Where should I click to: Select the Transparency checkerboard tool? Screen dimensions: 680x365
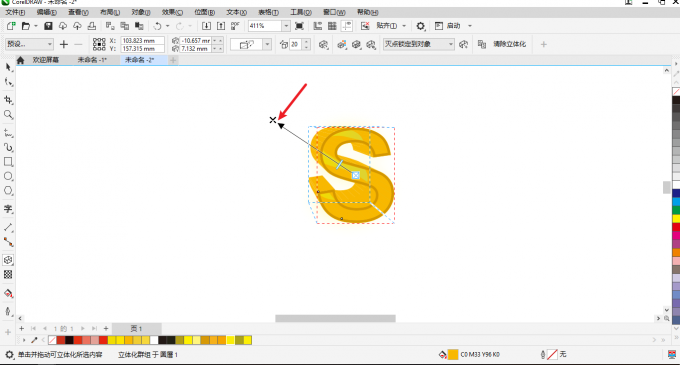[x=8, y=274]
